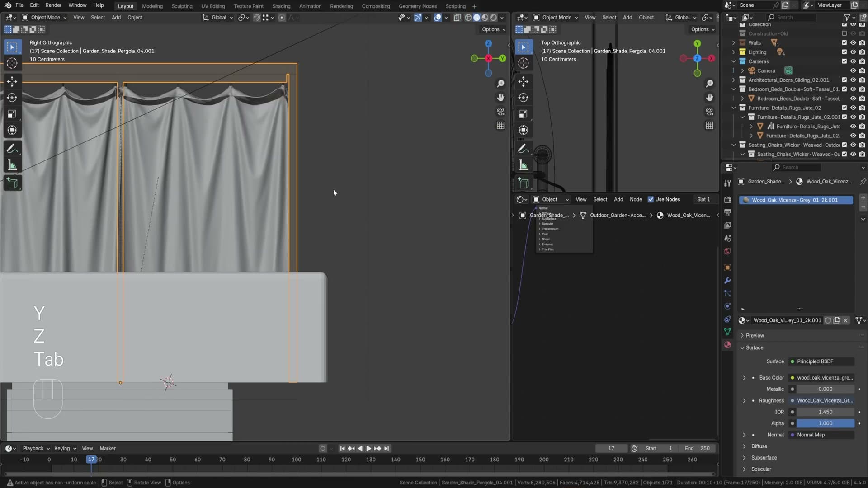Viewport: 868px width, 488px height.
Task: Open the Material properties tab
Action: (x=727, y=345)
